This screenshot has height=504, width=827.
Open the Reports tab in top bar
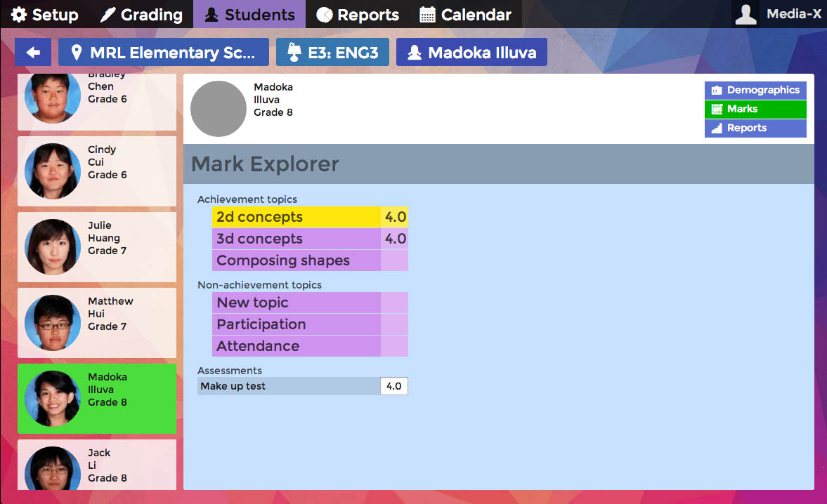358,15
